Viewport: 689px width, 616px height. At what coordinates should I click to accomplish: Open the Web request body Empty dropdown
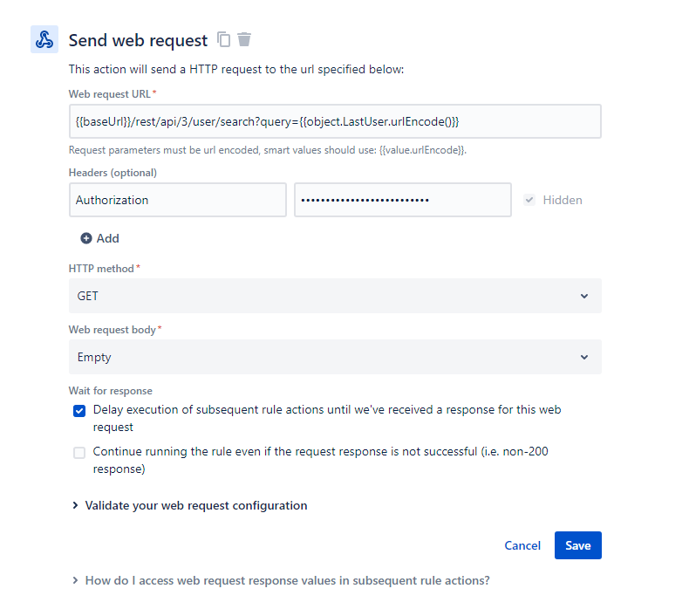pos(335,357)
